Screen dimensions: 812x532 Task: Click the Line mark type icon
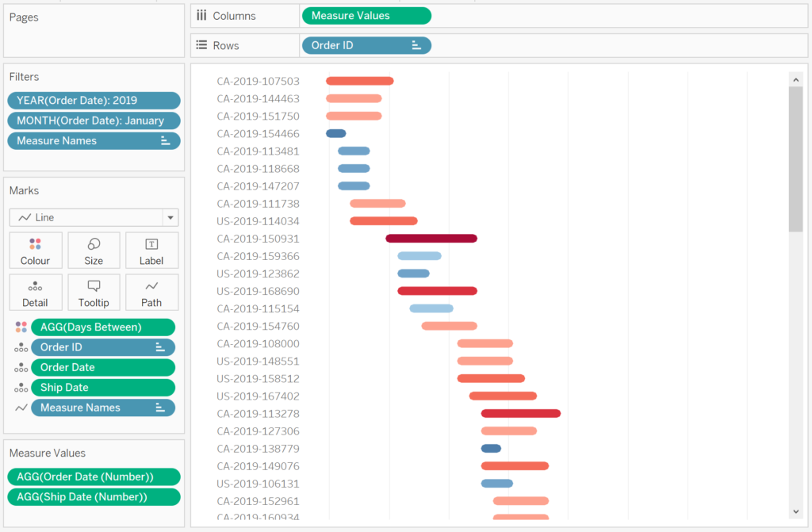click(25, 217)
